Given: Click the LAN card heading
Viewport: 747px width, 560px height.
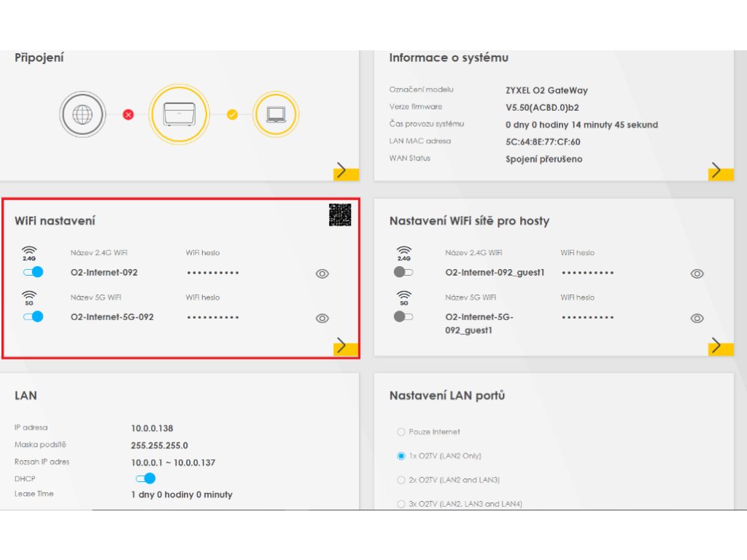Looking at the screenshot, I should (26, 396).
